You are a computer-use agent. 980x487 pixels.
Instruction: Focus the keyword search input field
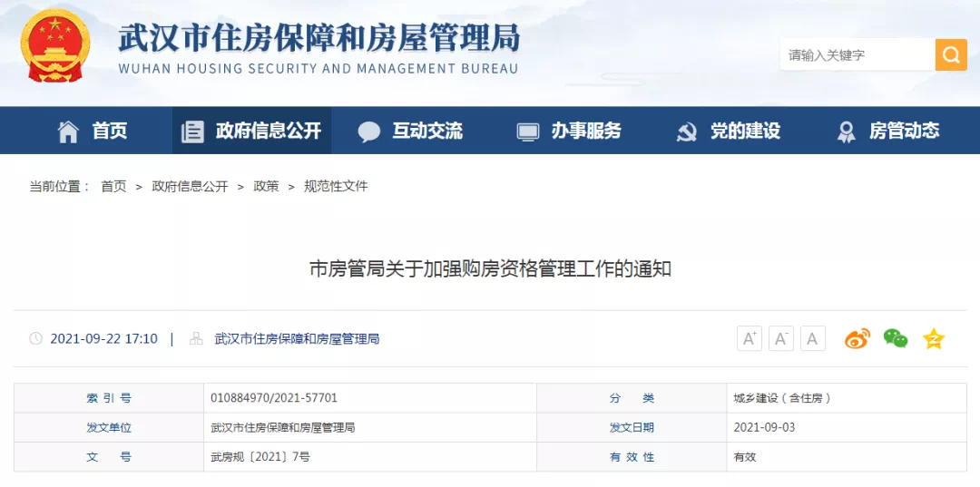coord(857,55)
